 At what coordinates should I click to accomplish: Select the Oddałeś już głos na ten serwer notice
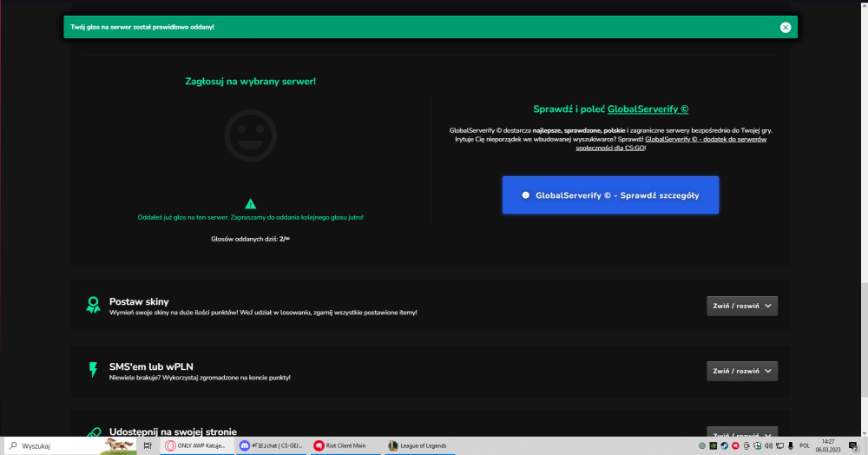[x=250, y=218]
